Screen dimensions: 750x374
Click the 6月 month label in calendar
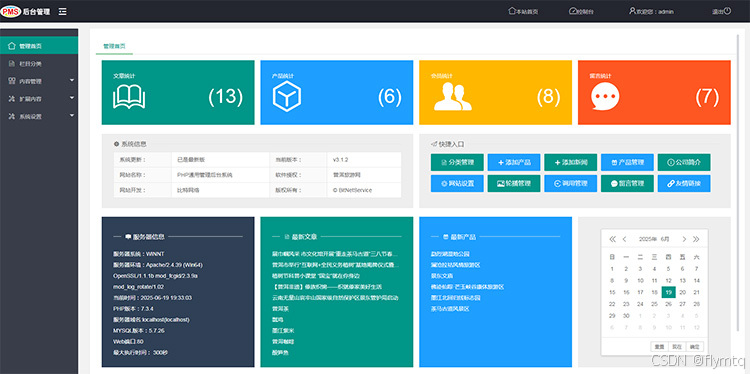[x=665, y=239]
